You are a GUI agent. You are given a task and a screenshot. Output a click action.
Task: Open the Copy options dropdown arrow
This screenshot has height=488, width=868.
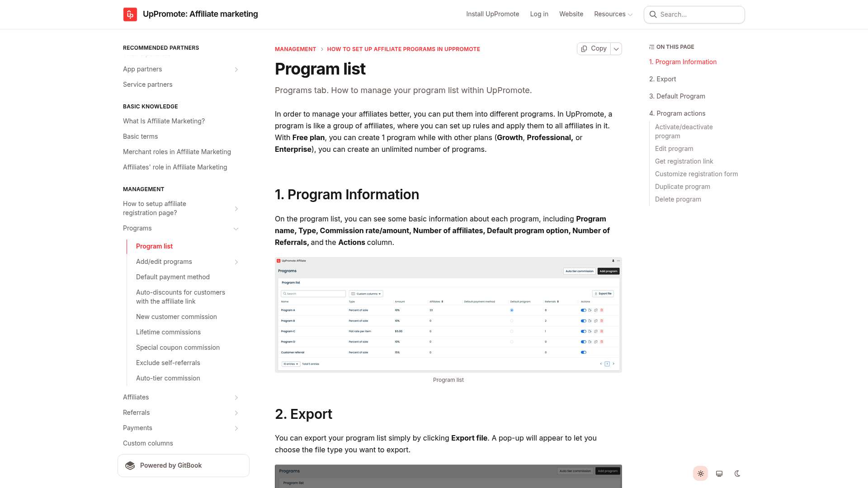point(616,49)
